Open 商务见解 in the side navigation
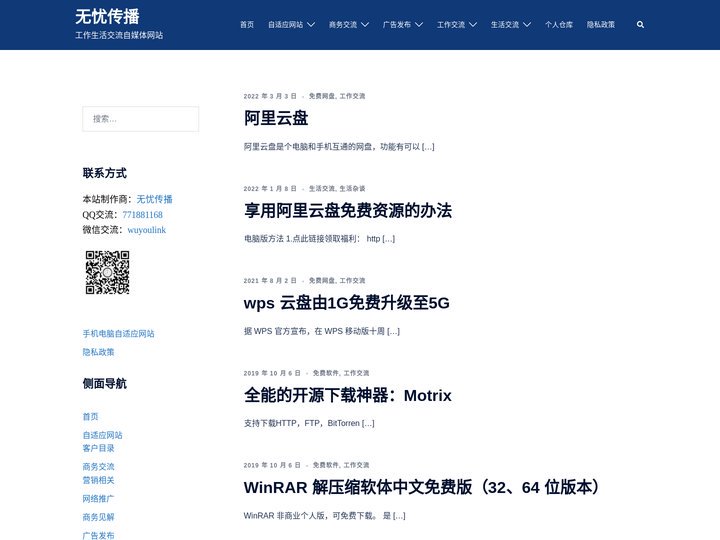The height and width of the screenshot is (540, 720). pyautogui.click(x=98, y=517)
